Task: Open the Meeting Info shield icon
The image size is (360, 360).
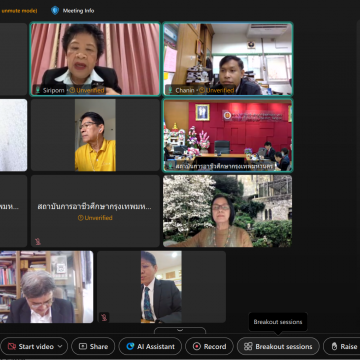Action: 55,10
